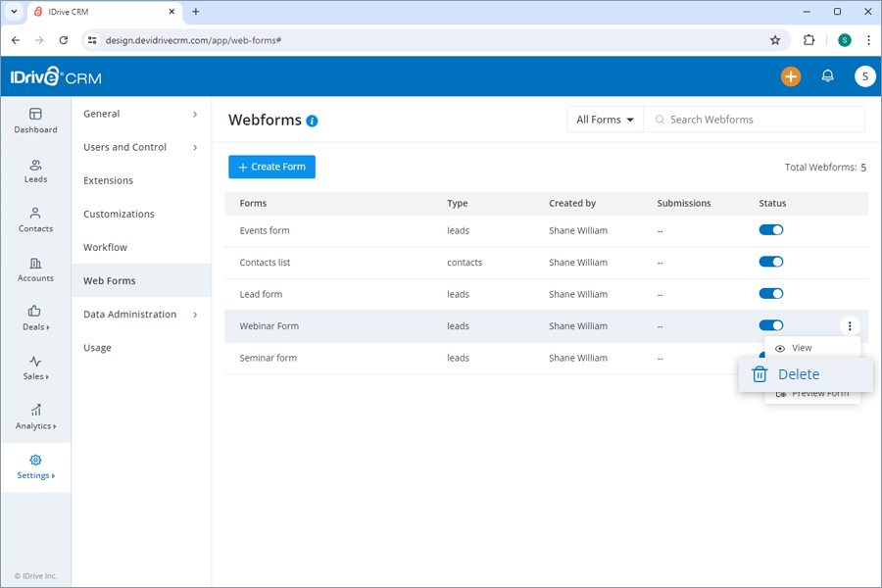Open the Accounts section
Viewport: 882px width, 588px height.
35,271
